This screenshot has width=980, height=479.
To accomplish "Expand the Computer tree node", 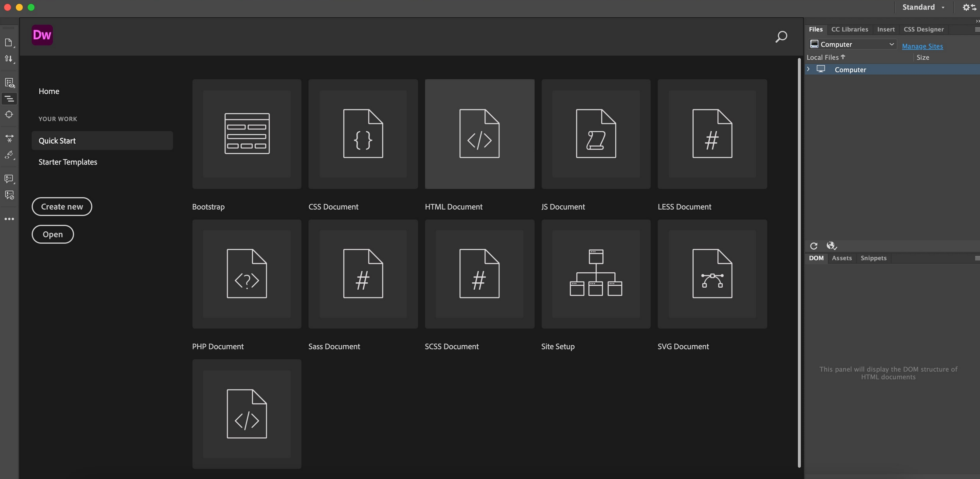I will 808,69.
